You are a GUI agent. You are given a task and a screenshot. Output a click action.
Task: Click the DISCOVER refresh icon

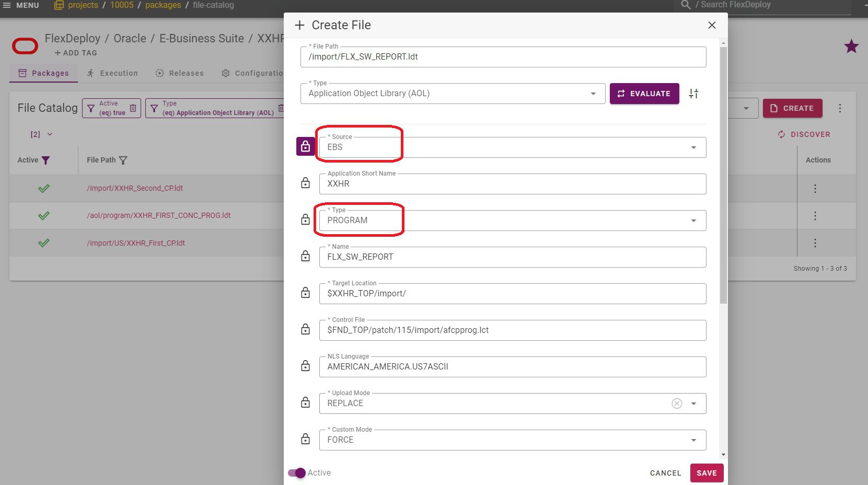[x=781, y=134]
